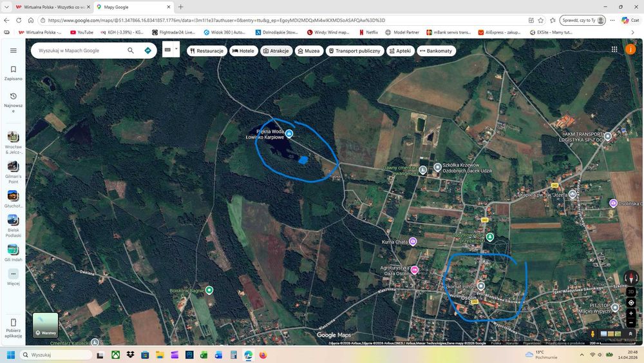Click Pobierz aplikację phone icon
The height and width of the screenshot is (363, 644).
coord(13,323)
